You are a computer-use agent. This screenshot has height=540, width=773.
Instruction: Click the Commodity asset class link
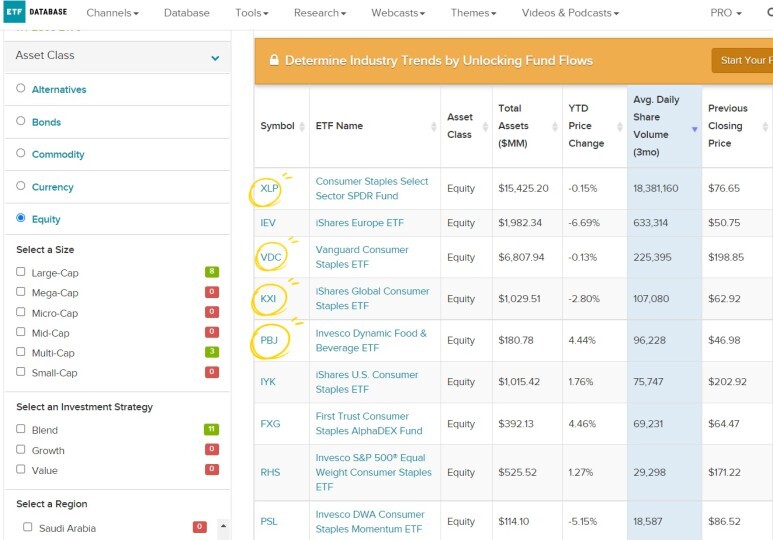point(58,154)
